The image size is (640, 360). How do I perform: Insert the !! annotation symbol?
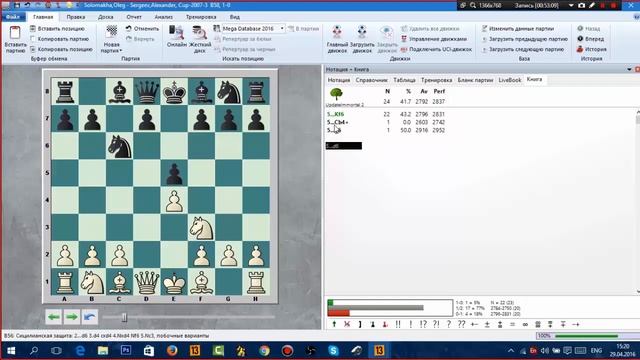pyautogui.click(x=398, y=324)
